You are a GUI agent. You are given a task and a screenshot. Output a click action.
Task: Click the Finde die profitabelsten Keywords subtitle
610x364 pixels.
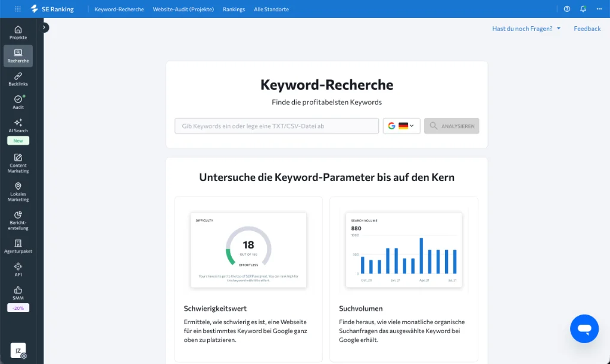327,102
